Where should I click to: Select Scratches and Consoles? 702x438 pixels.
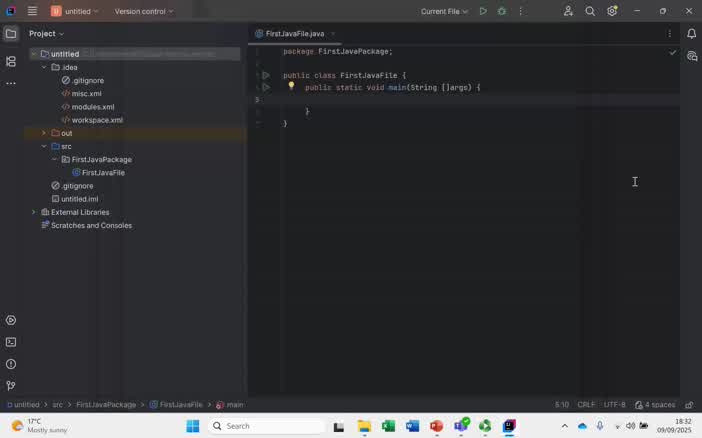pyautogui.click(x=87, y=225)
